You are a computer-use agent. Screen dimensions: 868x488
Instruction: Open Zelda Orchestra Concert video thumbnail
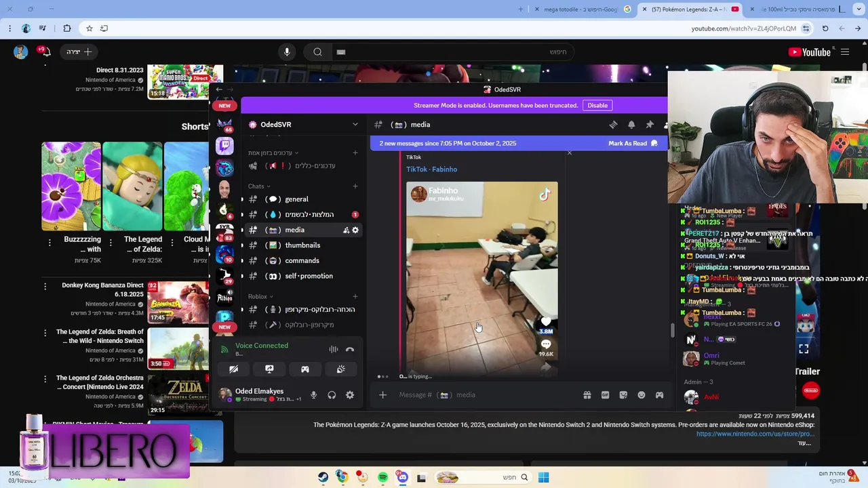(x=178, y=394)
